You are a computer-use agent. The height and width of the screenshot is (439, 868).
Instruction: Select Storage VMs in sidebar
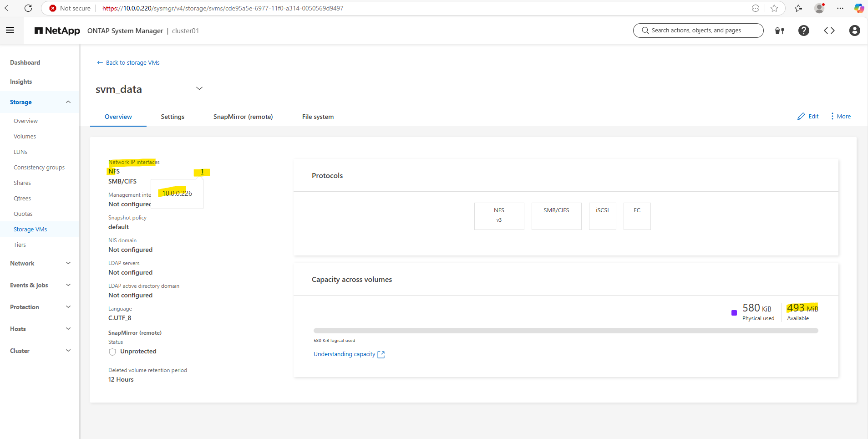(x=30, y=230)
